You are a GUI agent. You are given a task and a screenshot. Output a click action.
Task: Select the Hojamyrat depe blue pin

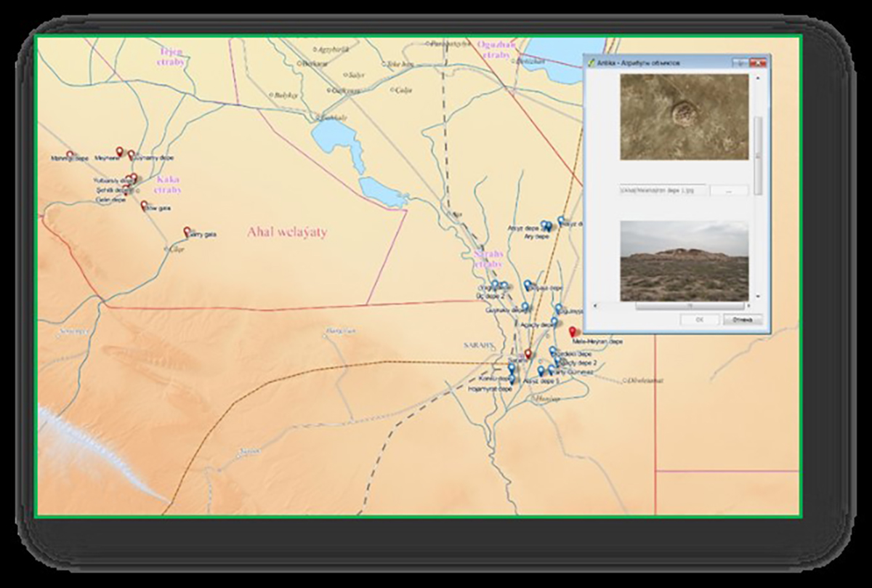click(512, 379)
